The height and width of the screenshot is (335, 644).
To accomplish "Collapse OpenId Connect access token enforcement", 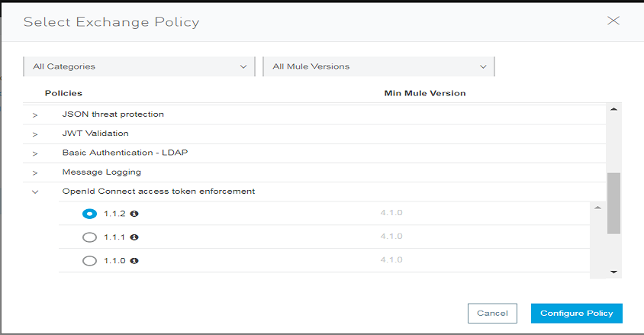I will point(35,192).
